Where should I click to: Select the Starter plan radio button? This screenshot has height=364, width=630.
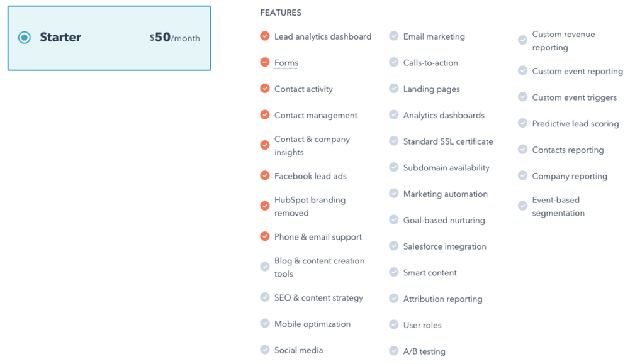25,38
